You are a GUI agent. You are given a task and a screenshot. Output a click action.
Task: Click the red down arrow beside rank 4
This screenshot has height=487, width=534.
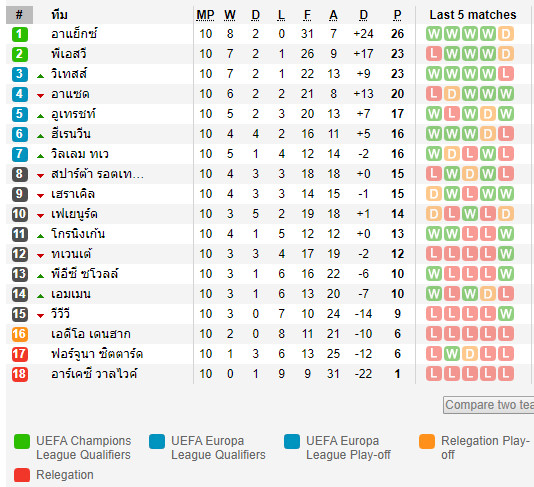pos(41,96)
